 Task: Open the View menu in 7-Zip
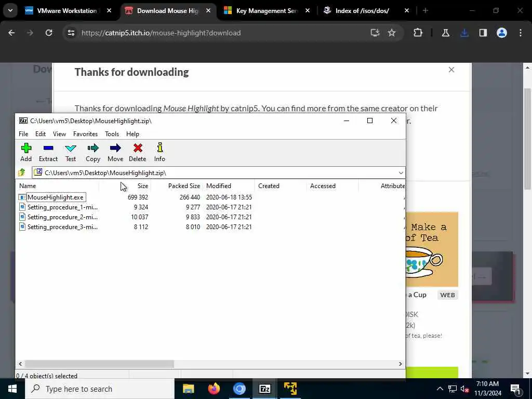pos(59,134)
